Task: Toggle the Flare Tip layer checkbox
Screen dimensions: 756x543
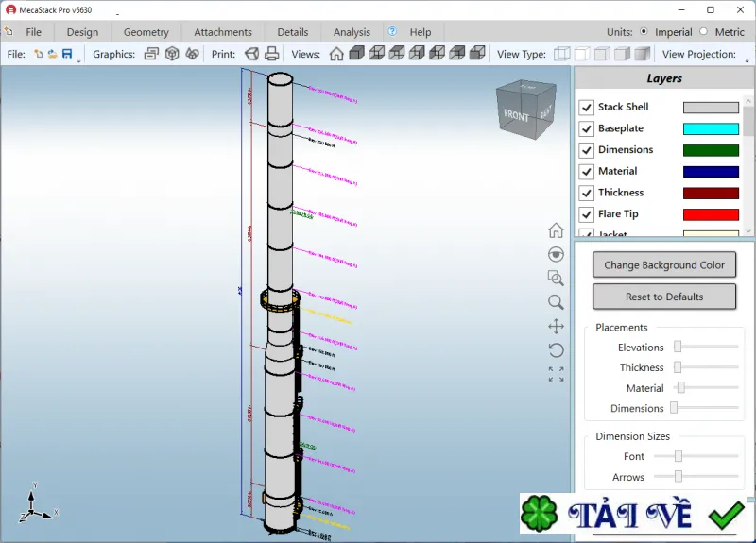Action: 586,214
